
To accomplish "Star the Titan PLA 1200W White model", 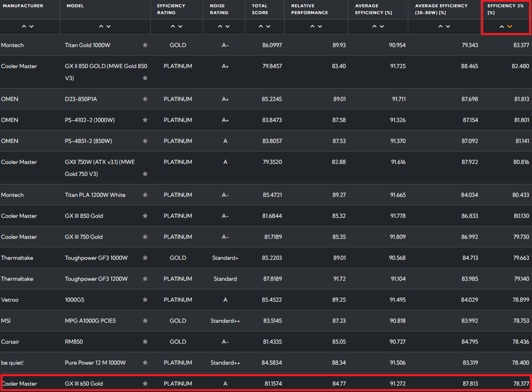I will point(145,195).
